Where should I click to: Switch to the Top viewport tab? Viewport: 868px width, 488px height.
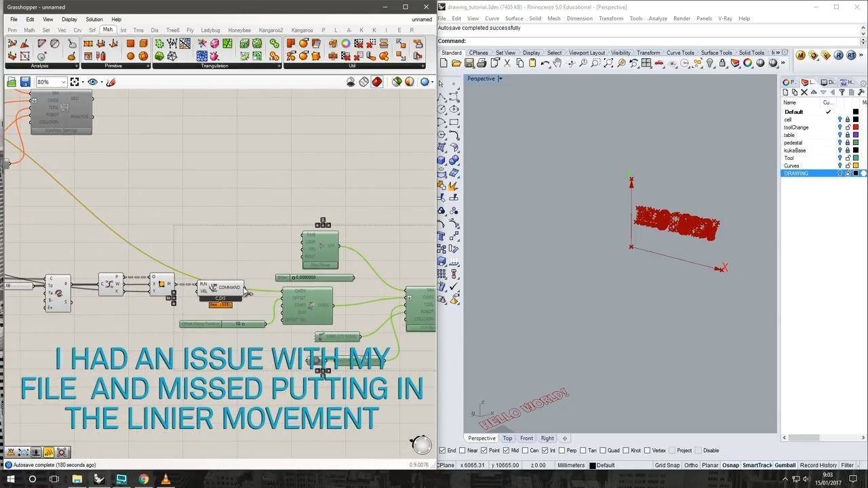[507, 438]
